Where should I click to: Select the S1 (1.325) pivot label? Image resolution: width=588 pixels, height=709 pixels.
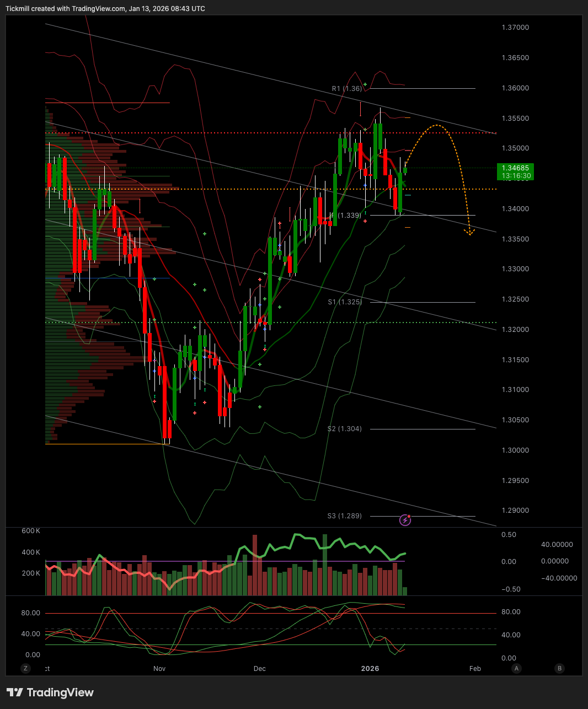[x=345, y=302]
